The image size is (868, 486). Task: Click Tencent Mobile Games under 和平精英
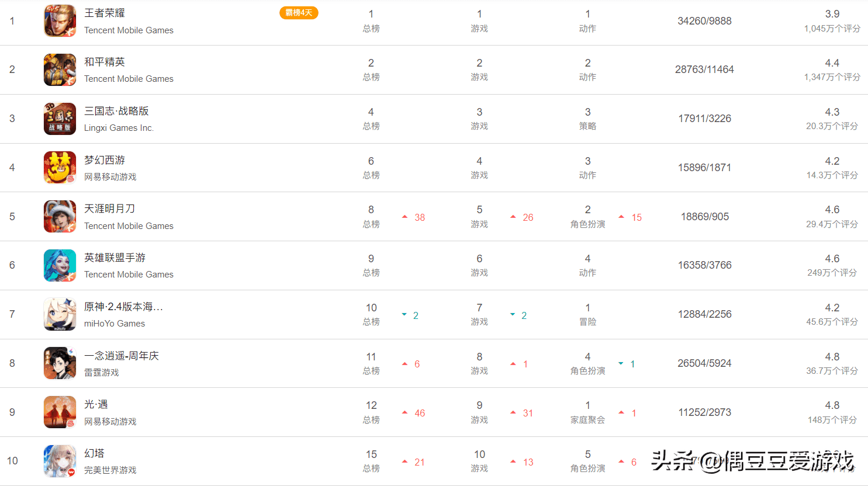[129, 79]
